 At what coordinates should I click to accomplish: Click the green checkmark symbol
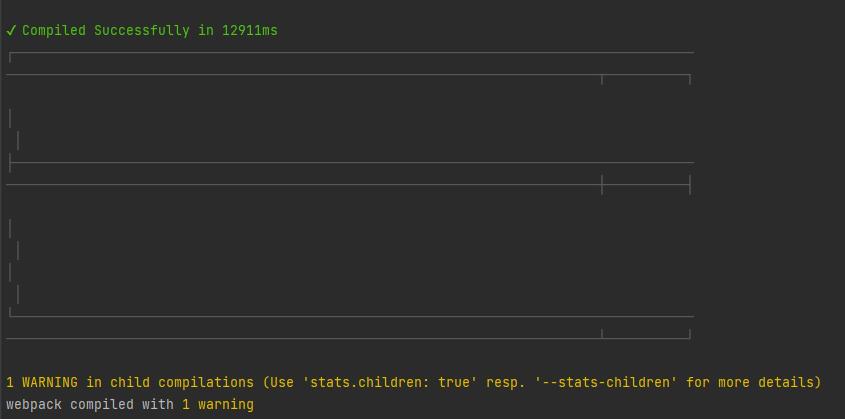(x=11, y=31)
